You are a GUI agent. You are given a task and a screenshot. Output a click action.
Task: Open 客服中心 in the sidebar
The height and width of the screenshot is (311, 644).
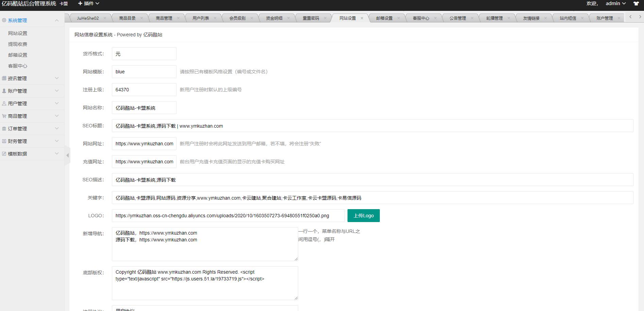tap(18, 66)
